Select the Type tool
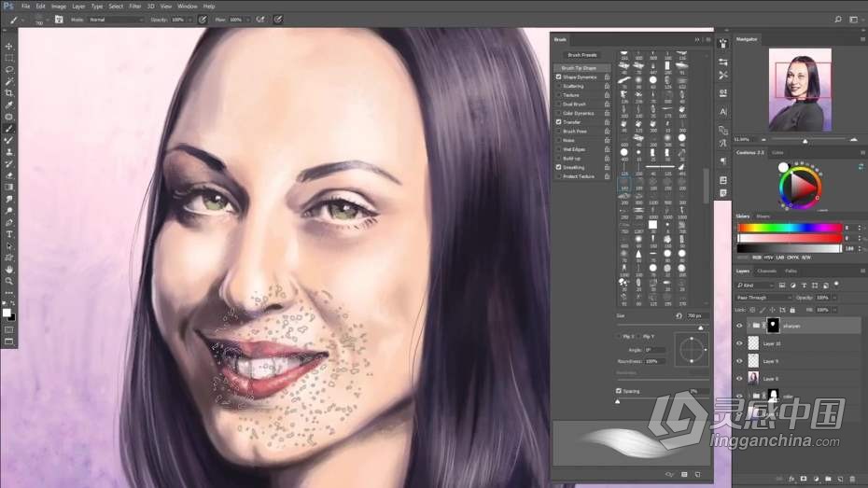The height and width of the screenshot is (488, 868). [9, 234]
